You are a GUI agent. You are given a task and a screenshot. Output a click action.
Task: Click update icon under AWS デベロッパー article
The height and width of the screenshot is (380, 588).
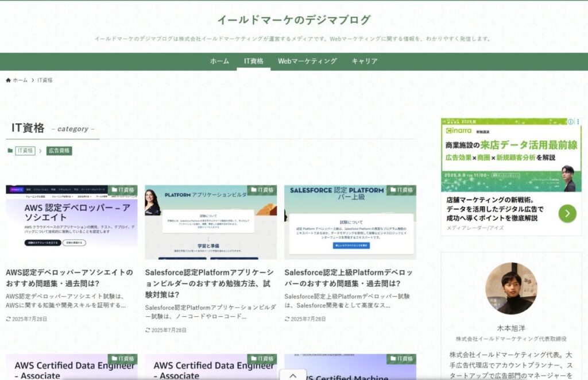pyautogui.click(x=8, y=319)
